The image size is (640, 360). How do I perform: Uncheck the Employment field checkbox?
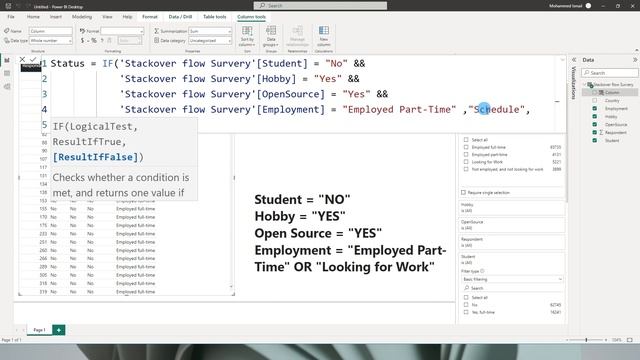coord(595,109)
